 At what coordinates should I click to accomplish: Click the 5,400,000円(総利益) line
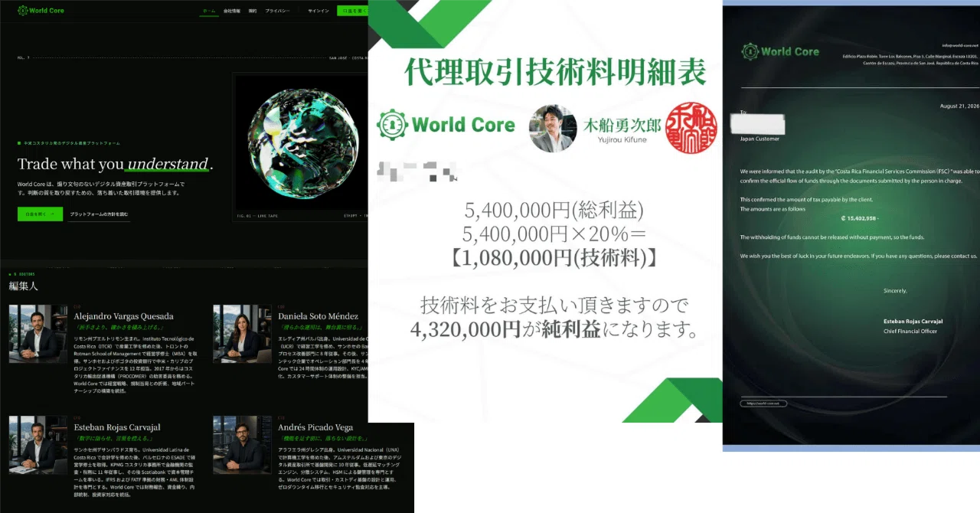[554, 209]
